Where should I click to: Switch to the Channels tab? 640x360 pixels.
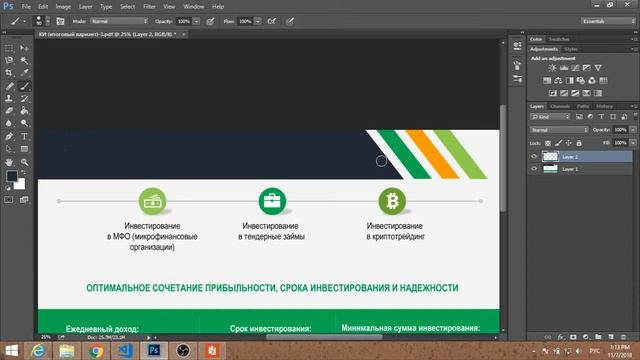coord(560,106)
